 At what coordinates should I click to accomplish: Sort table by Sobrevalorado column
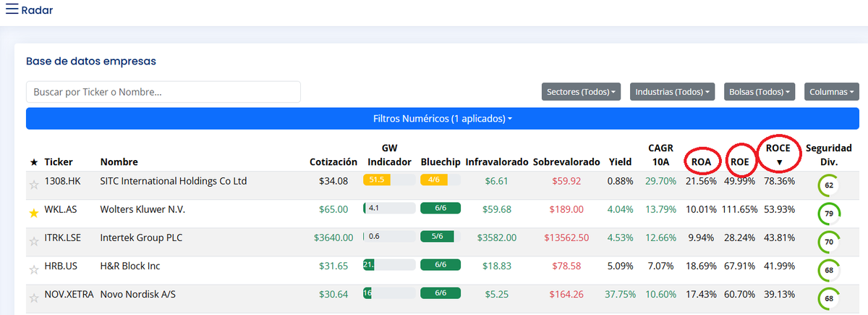[566, 162]
